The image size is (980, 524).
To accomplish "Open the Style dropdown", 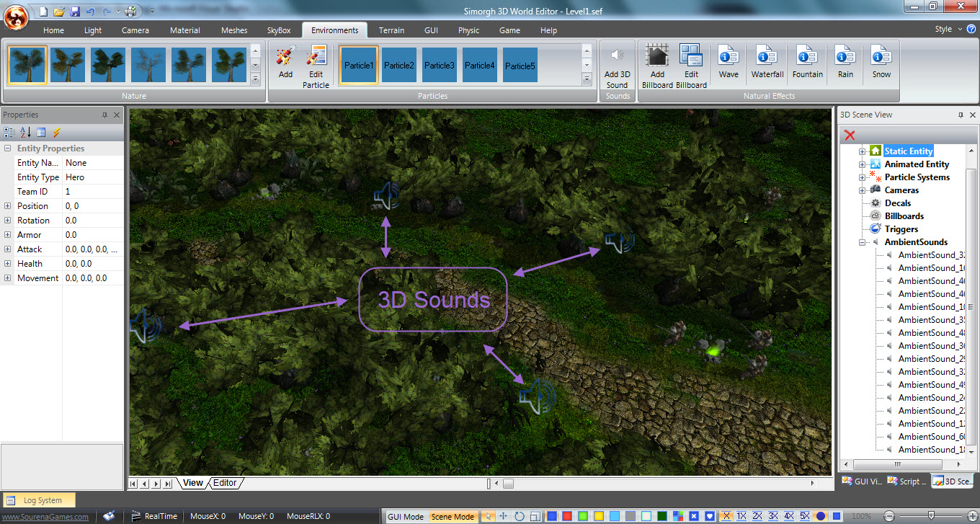I will 948,30.
